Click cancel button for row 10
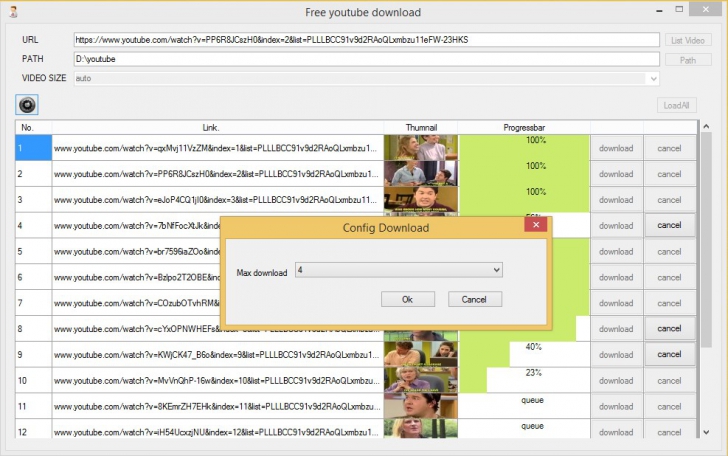Screen dimensions: 728x456 coord(670,381)
